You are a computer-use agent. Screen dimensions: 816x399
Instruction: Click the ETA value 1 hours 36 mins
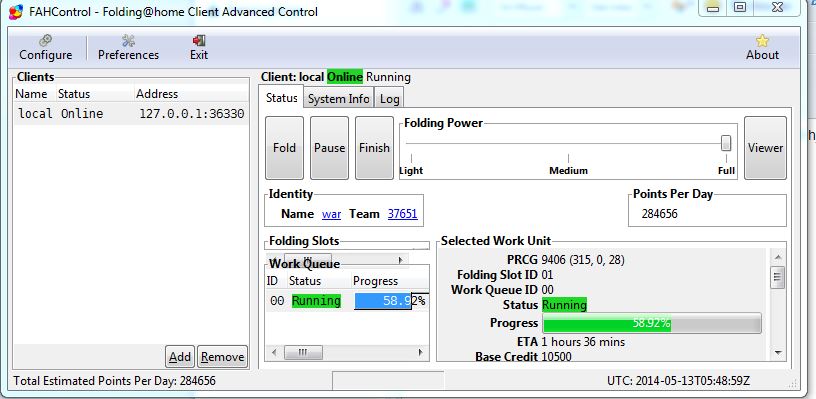(x=583, y=342)
